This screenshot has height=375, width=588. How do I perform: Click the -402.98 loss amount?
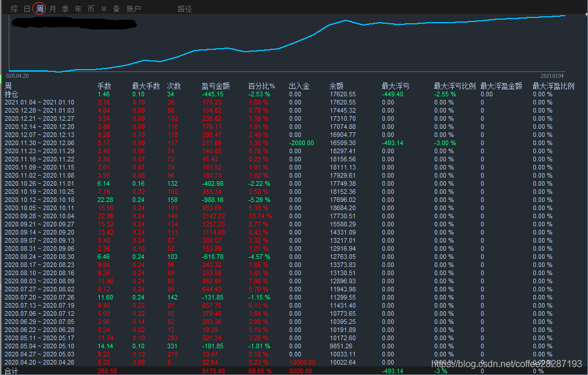(x=212, y=184)
